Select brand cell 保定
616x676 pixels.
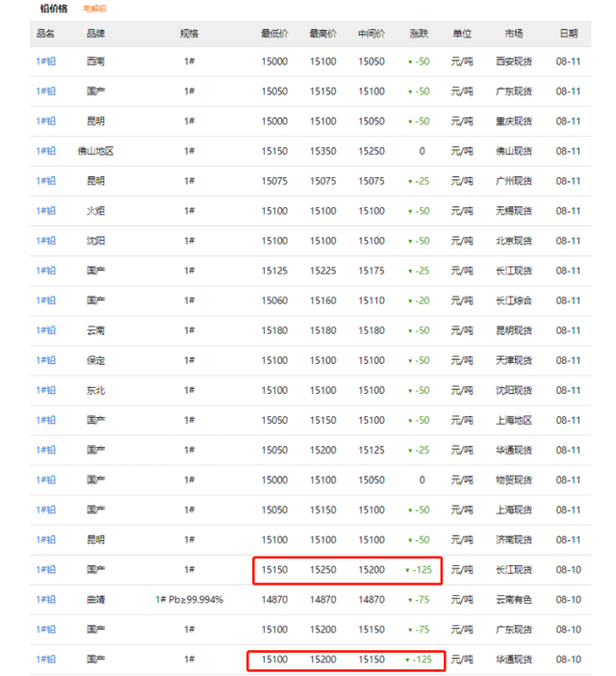[95, 360]
